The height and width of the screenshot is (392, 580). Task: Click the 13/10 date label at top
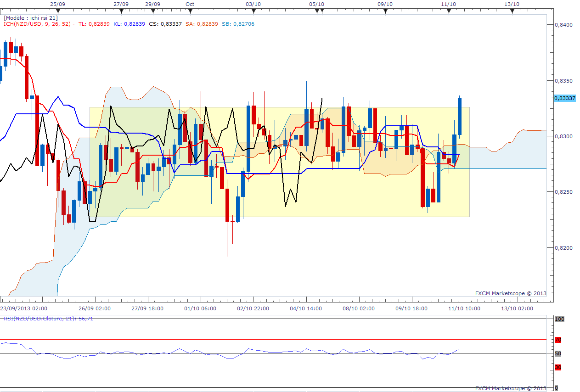(x=512, y=4)
